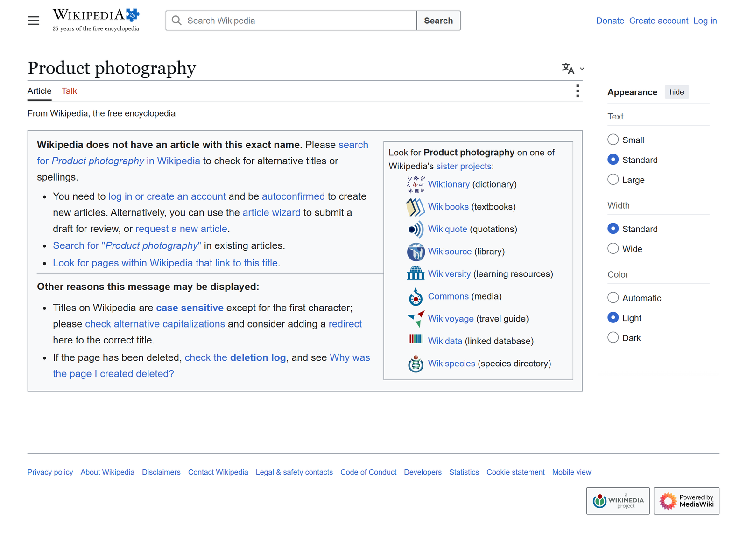Open the Wikisource library link
This screenshot has width=747, height=560.
450,252
